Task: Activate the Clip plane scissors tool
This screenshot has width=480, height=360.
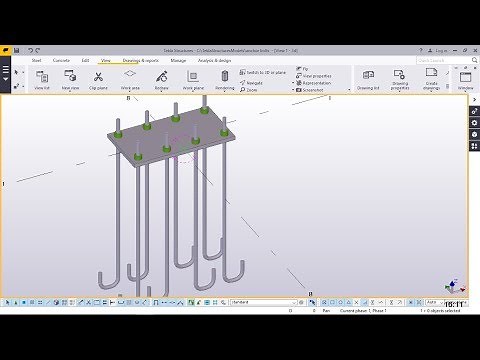Action: [x=98, y=80]
